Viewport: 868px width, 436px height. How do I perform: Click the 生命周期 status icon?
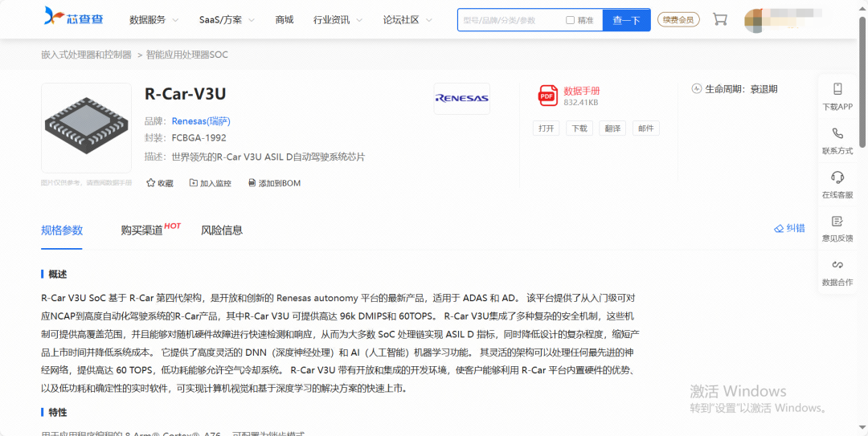click(697, 89)
